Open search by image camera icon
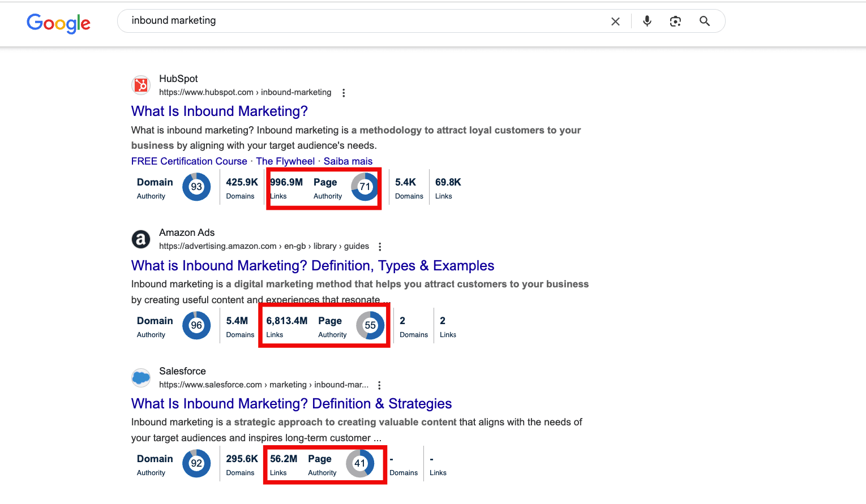The image size is (866, 504). [x=675, y=21]
